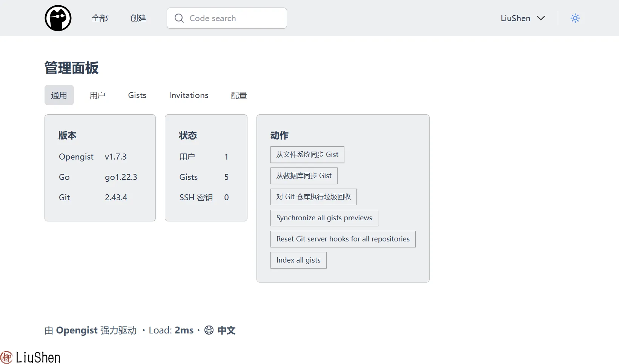Click the globe language icon in footer

[209, 330]
